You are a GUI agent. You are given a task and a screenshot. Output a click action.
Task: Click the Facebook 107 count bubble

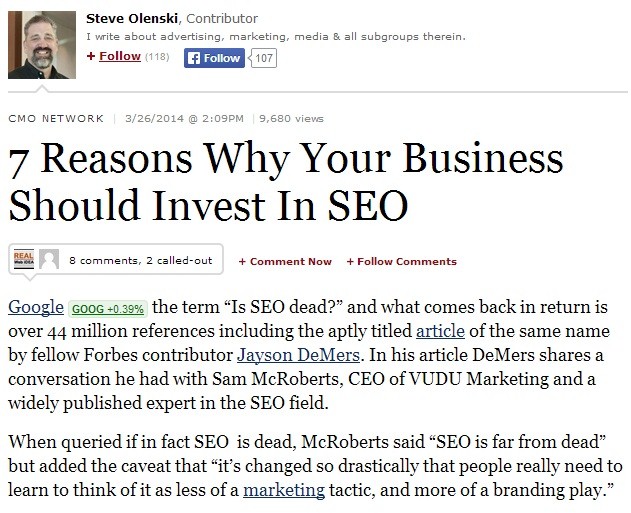263,59
